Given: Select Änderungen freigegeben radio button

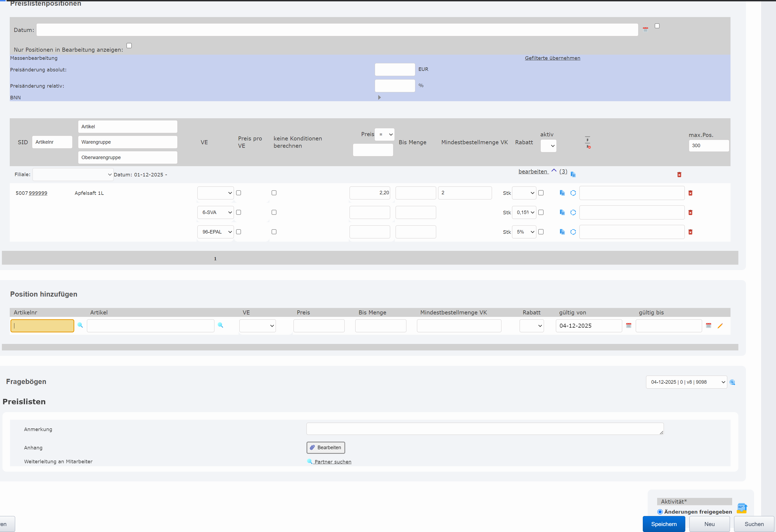Looking at the screenshot, I should tap(660, 512).
